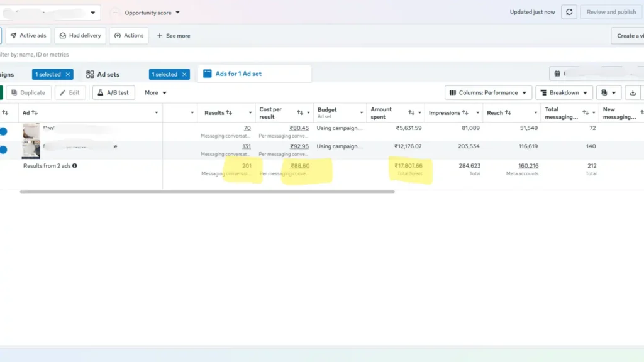Viewport: 644px width, 362px height.
Task: Switch to the Ad sets tab
Action: click(103, 74)
